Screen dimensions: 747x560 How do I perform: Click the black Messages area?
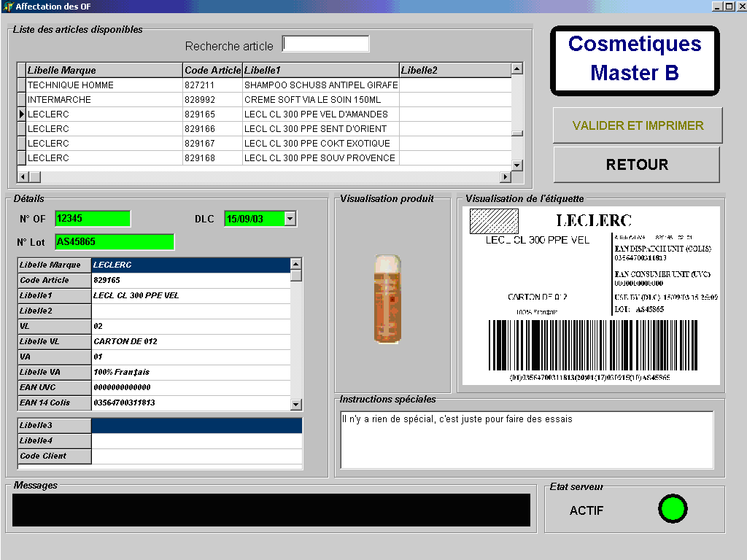point(271,510)
